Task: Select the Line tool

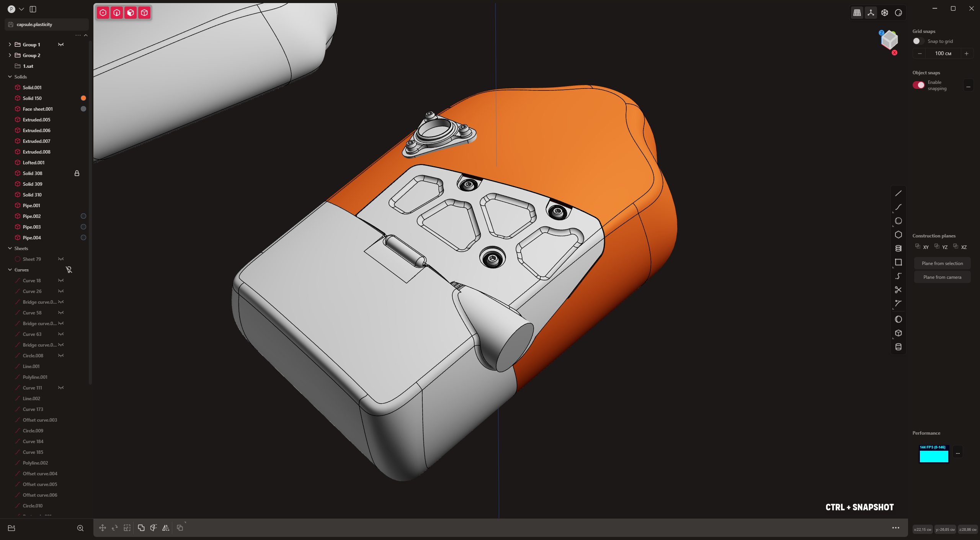Action: click(898, 193)
